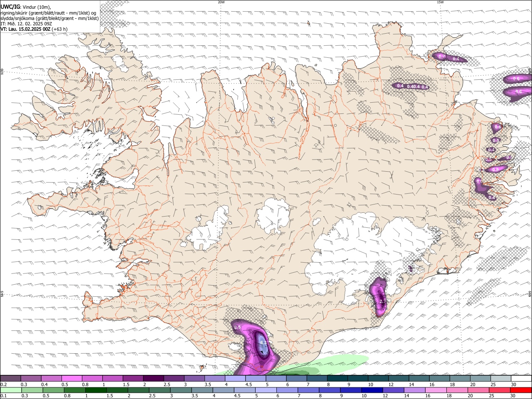Click the '0.2' label under the upper legend
This screenshot has height=399, width=532.
click(x=3, y=384)
